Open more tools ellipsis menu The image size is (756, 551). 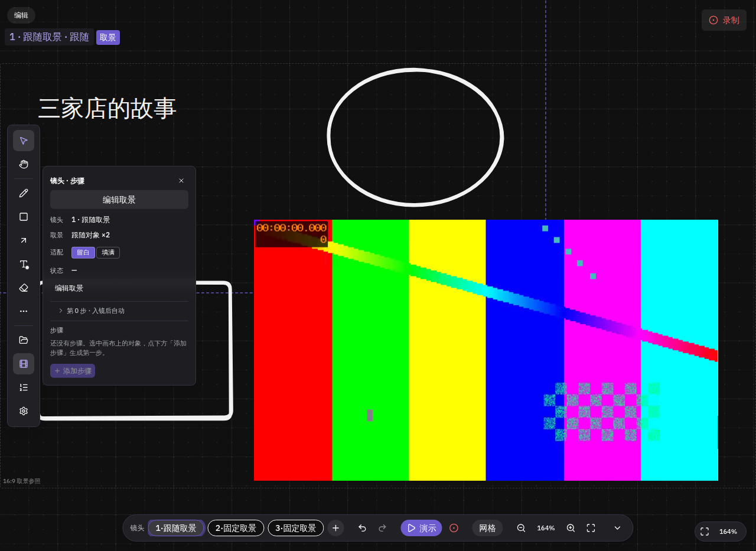point(24,311)
